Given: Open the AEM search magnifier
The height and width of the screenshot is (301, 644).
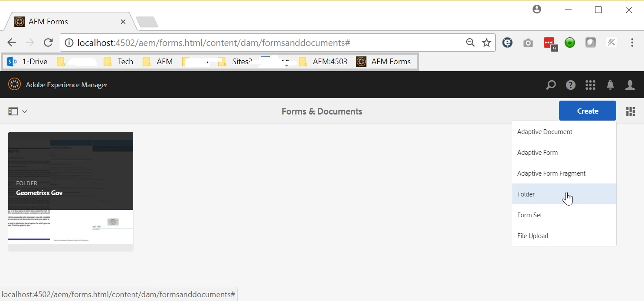Looking at the screenshot, I should click(x=551, y=85).
